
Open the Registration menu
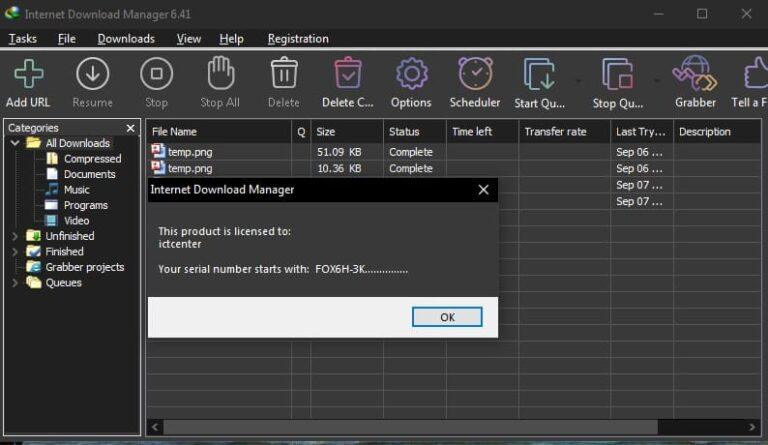click(298, 39)
